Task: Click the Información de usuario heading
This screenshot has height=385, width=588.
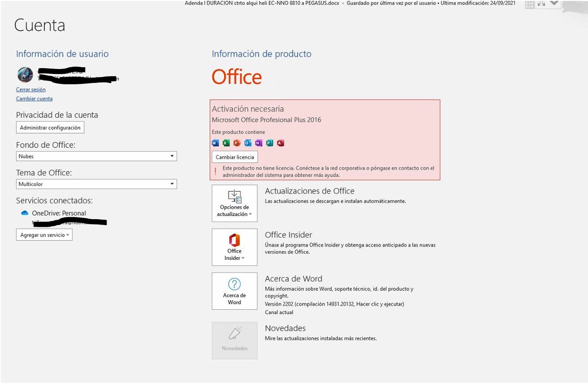Action: tap(62, 54)
